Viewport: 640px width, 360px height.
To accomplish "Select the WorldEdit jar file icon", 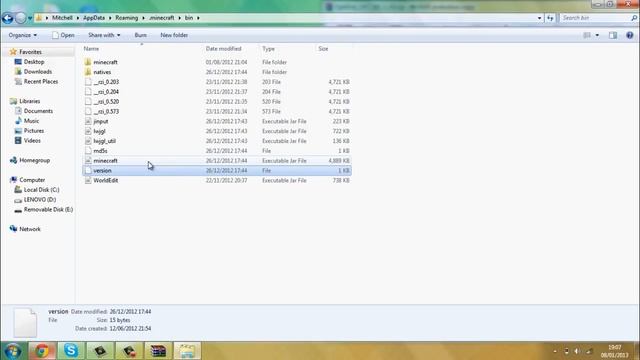I will pos(88,180).
